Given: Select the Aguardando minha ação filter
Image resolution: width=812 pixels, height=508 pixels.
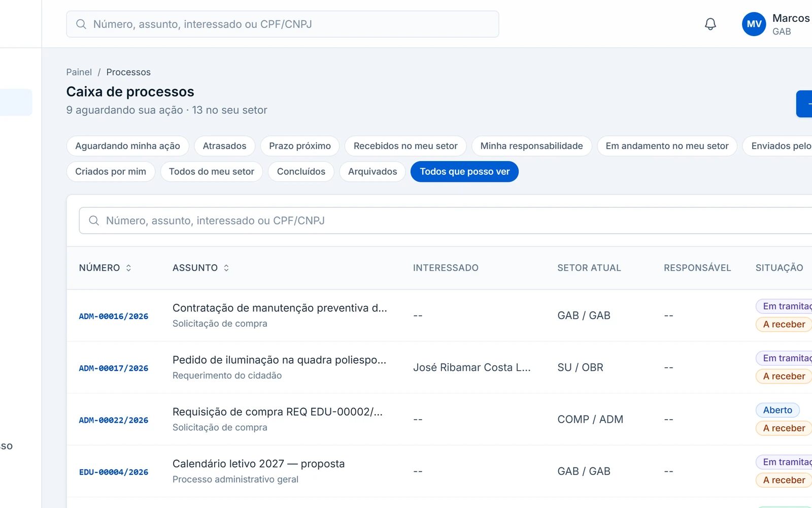Looking at the screenshot, I should 127,146.
